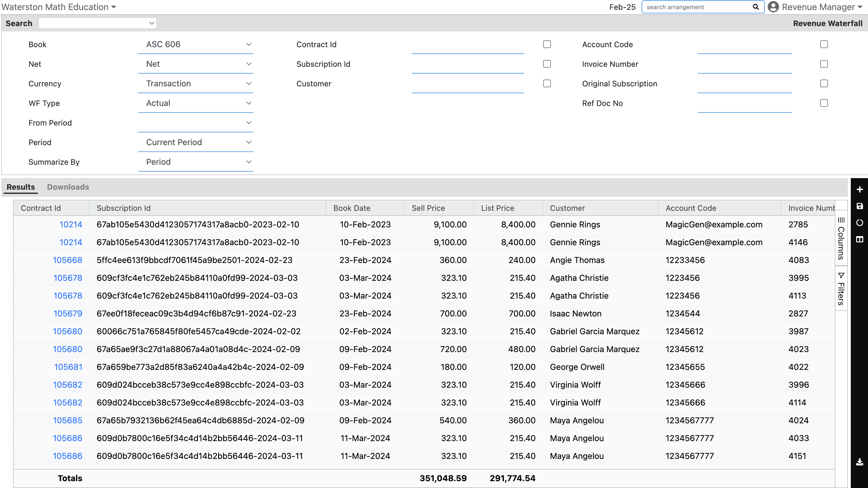Open the Columns side panel
Viewport: 868px width, 488px height.
841,239
